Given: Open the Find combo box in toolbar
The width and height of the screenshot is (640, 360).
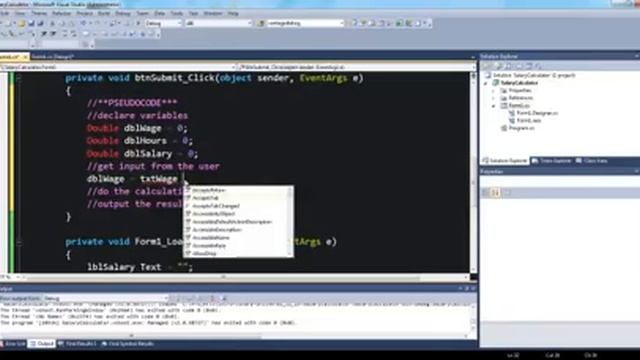Looking at the screenshot, I should [x=305, y=24].
